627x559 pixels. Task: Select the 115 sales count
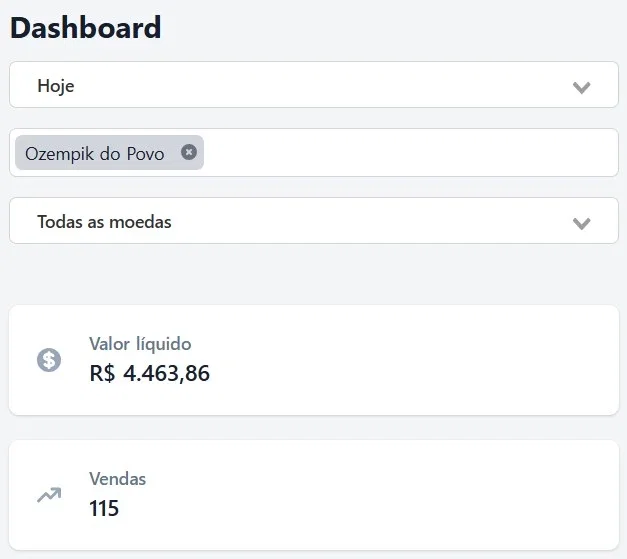[104, 508]
